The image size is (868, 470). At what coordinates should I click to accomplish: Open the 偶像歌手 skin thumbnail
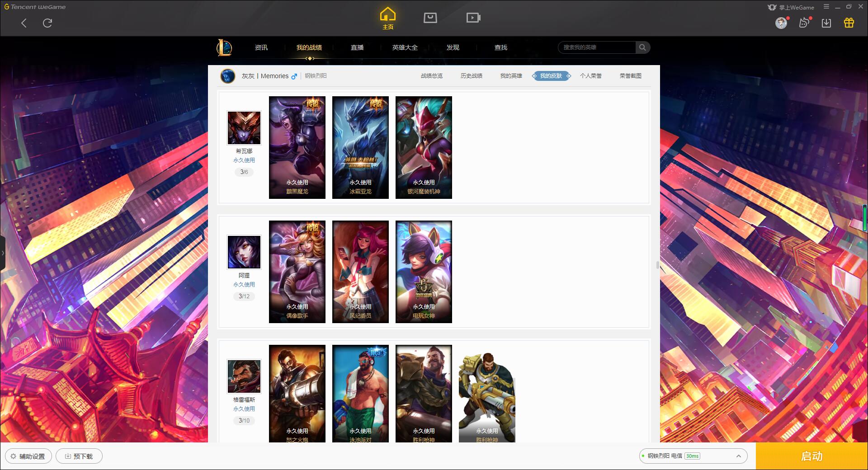(297, 272)
